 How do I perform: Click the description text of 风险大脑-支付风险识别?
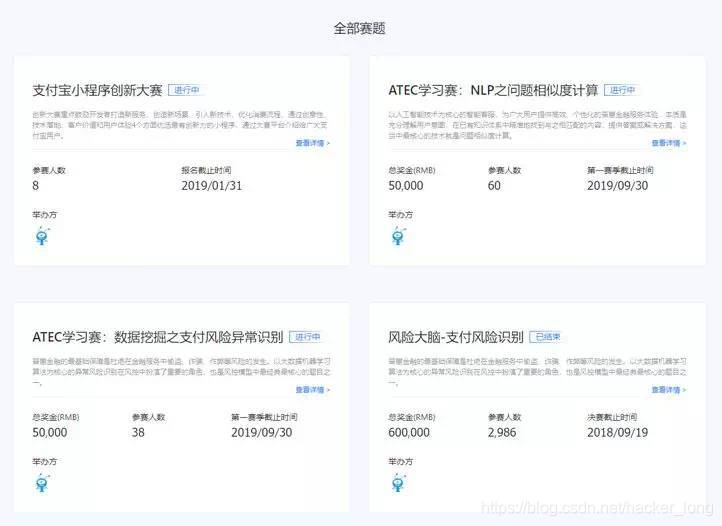(537, 372)
